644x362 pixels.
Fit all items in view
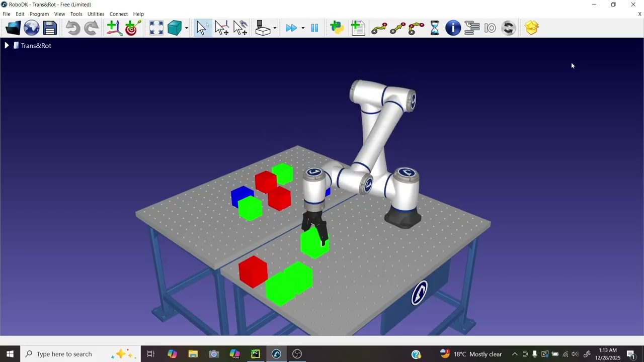pos(156,28)
